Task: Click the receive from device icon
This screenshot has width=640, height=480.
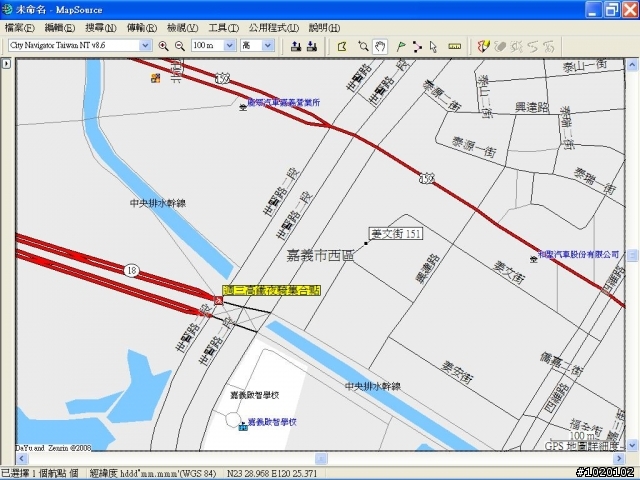Action: point(312,46)
